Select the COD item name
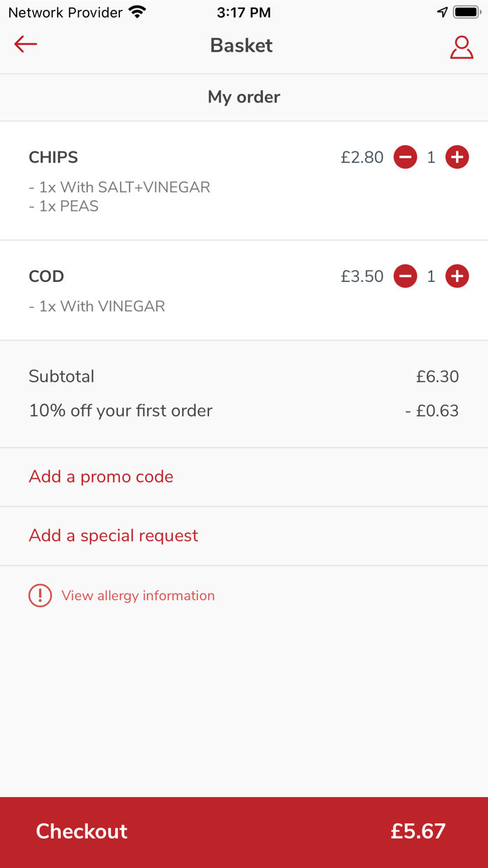 (x=47, y=277)
